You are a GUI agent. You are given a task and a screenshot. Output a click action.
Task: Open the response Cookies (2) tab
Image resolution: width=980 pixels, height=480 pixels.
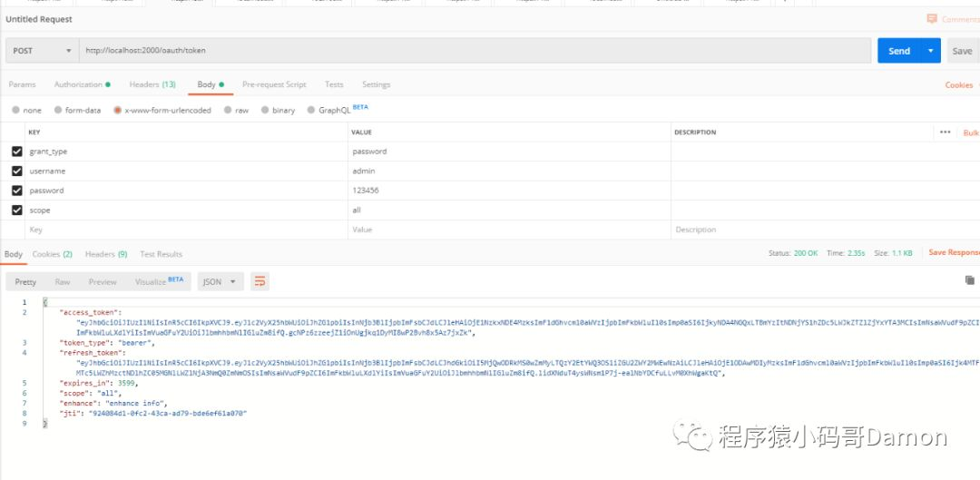click(x=53, y=254)
